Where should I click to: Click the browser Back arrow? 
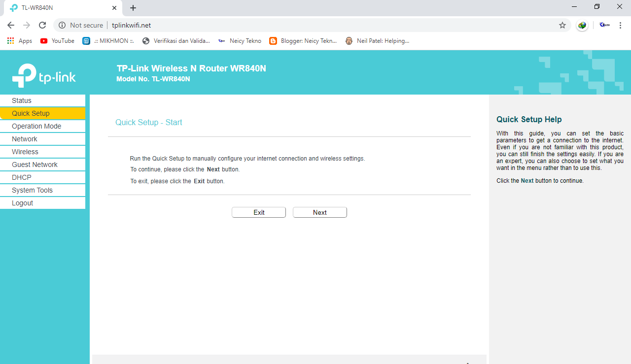[11, 25]
